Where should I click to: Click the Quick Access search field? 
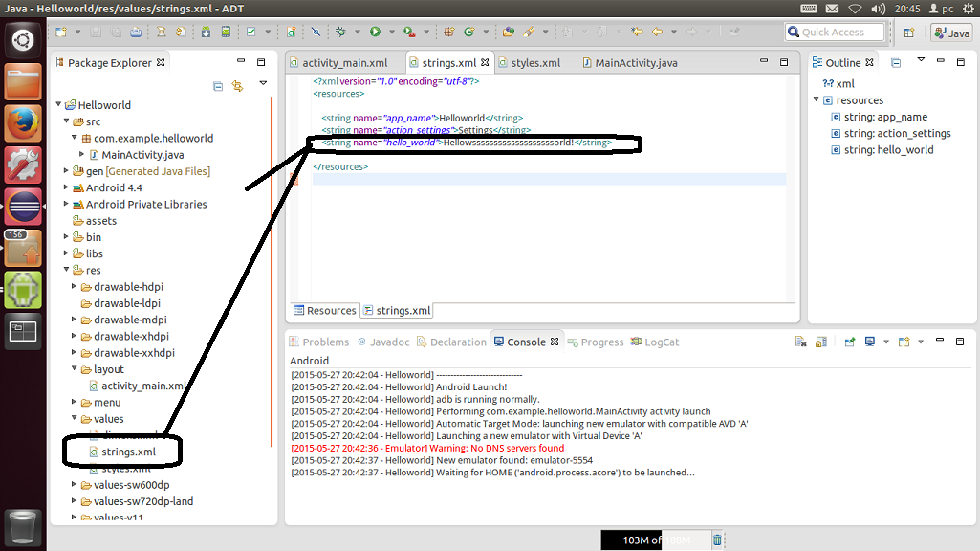(x=835, y=32)
